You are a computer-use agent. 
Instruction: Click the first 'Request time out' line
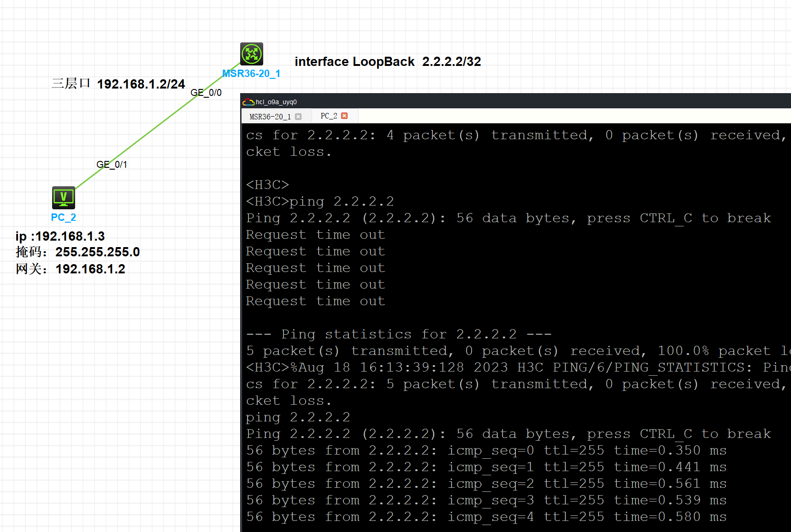pos(315,235)
